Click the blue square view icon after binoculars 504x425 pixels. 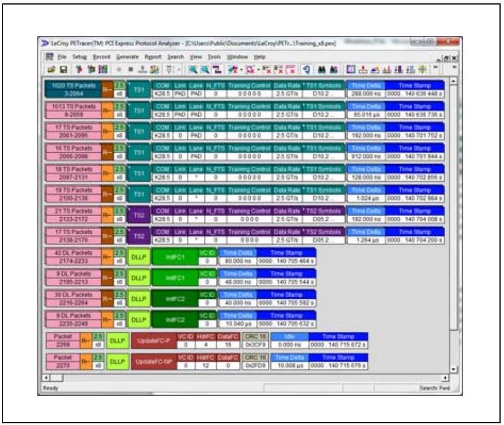click(351, 70)
